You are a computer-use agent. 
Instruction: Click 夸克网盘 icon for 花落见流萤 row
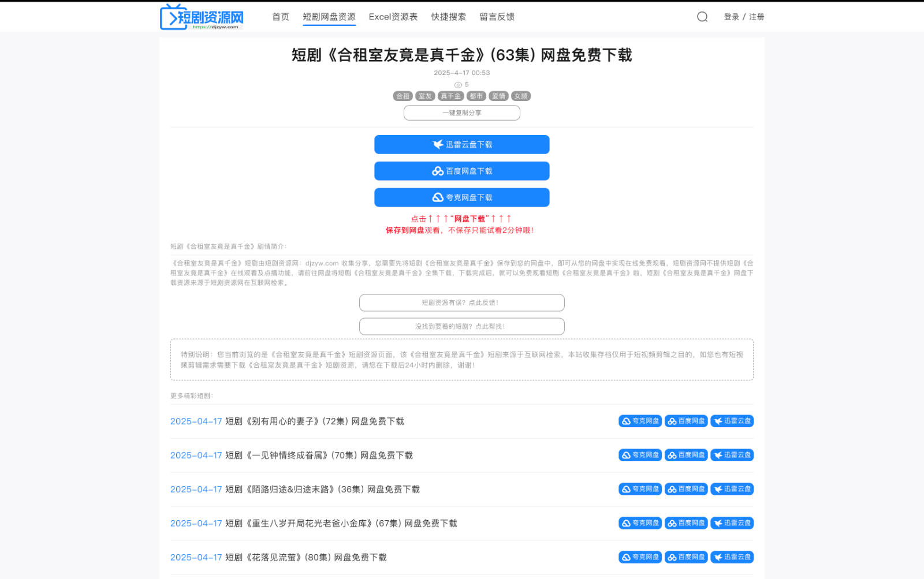(x=640, y=557)
